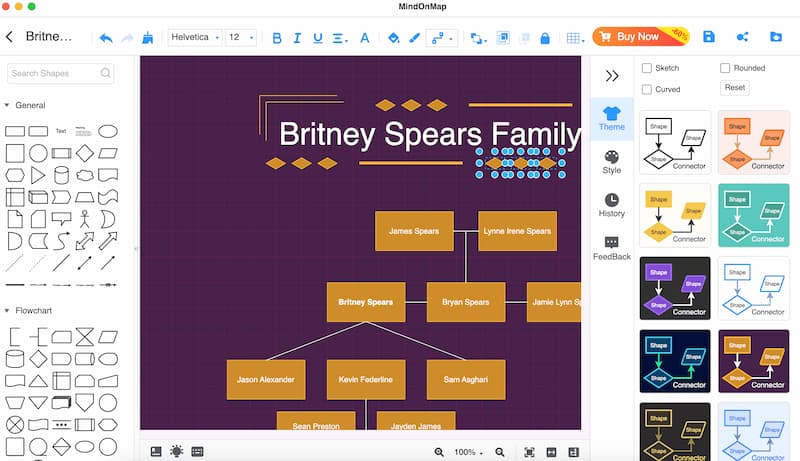This screenshot has height=461, width=800.
Task: Select the line color pen tool
Action: (x=414, y=38)
